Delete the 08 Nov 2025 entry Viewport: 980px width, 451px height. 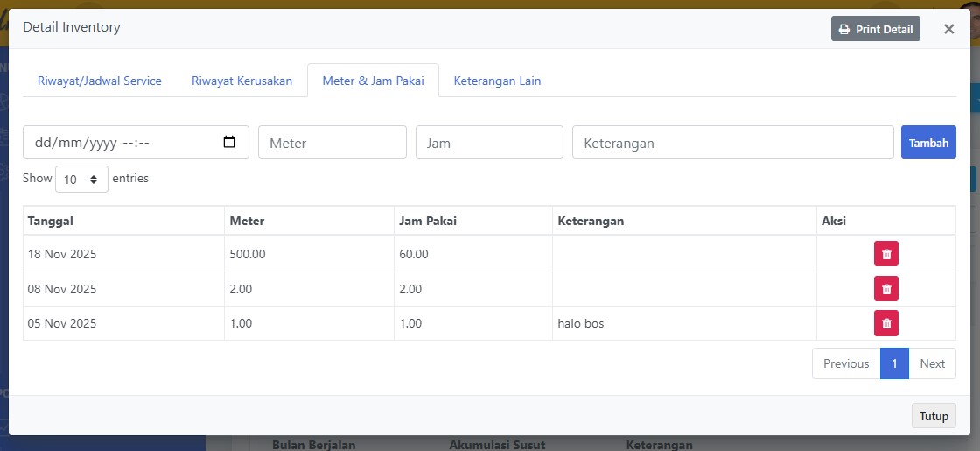pos(885,289)
